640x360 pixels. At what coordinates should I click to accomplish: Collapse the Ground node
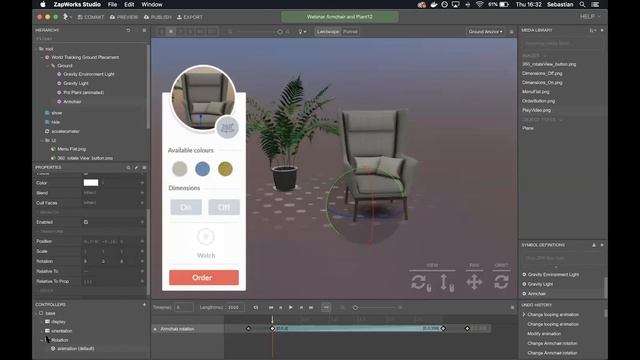pos(48,66)
